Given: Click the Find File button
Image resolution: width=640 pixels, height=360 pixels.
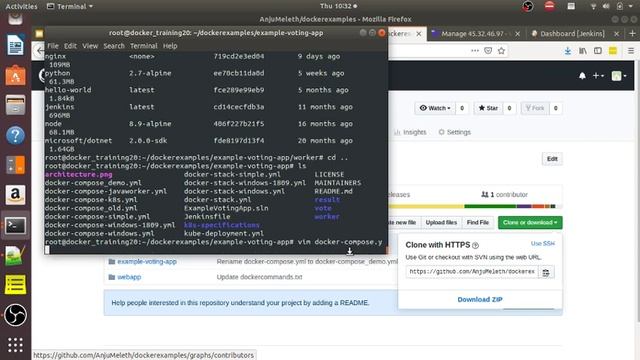Looking at the screenshot, I should [478, 222].
